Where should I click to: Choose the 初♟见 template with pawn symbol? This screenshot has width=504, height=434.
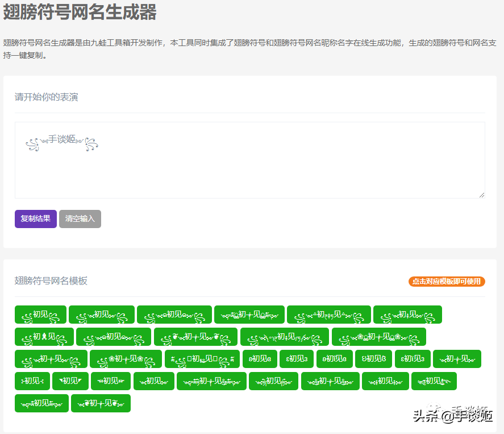(x=44, y=337)
